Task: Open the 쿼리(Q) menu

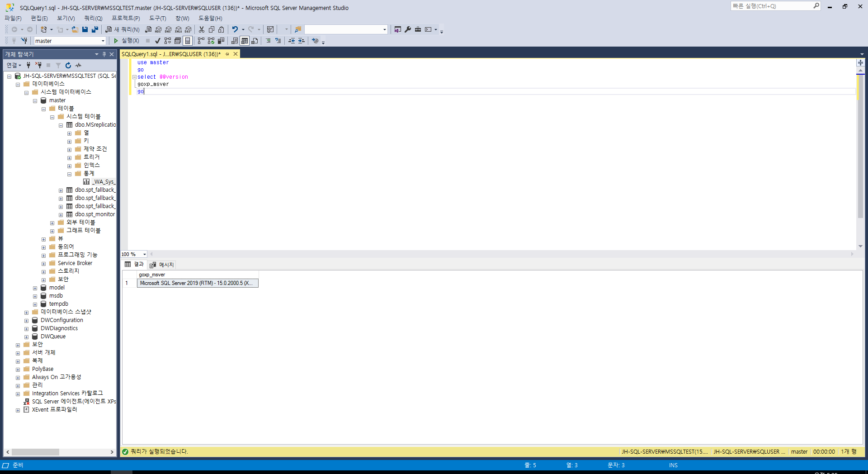Action: (93, 18)
